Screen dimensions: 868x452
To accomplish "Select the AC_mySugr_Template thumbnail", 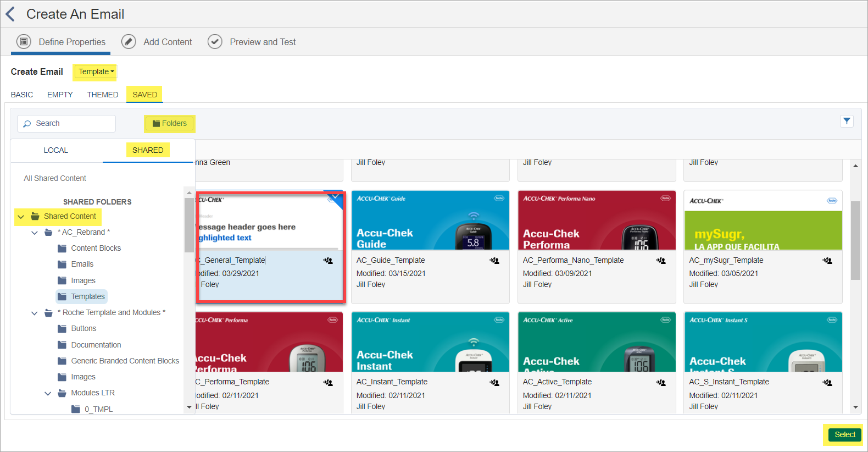I will click(x=763, y=221).
